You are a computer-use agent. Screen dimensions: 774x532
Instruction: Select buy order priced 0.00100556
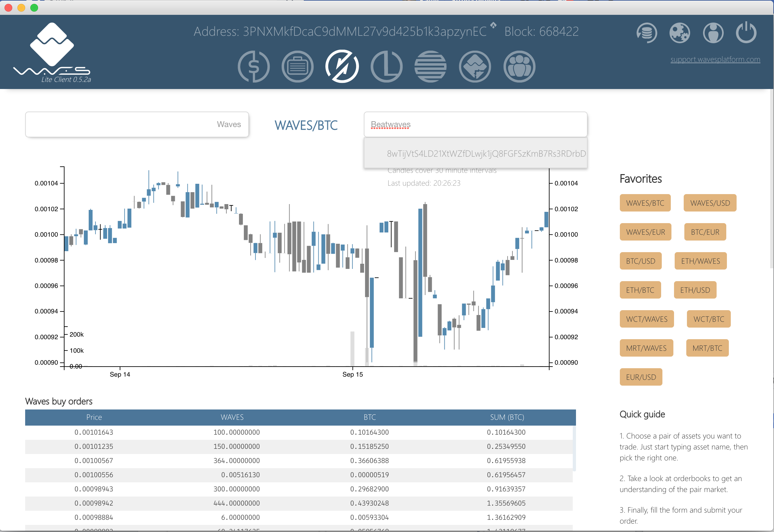299,475
